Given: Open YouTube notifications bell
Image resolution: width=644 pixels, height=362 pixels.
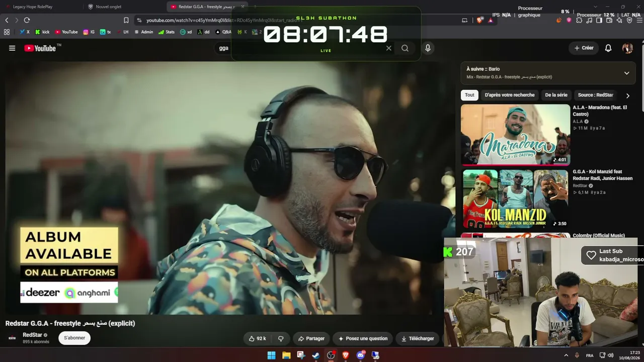Looking at the screenshot, I should 608,48.
